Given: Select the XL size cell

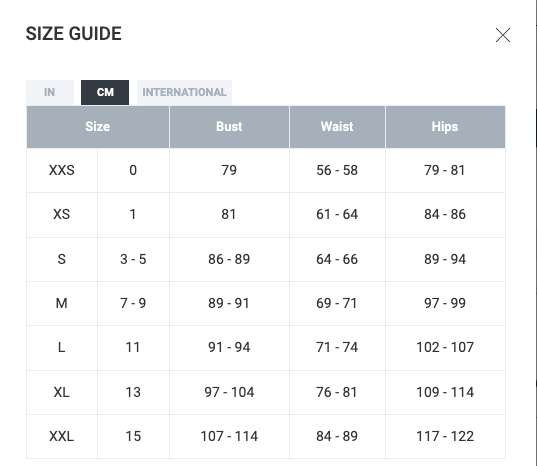Looking at the screenshot, I should pyautogui.click(x=62, y=392).
